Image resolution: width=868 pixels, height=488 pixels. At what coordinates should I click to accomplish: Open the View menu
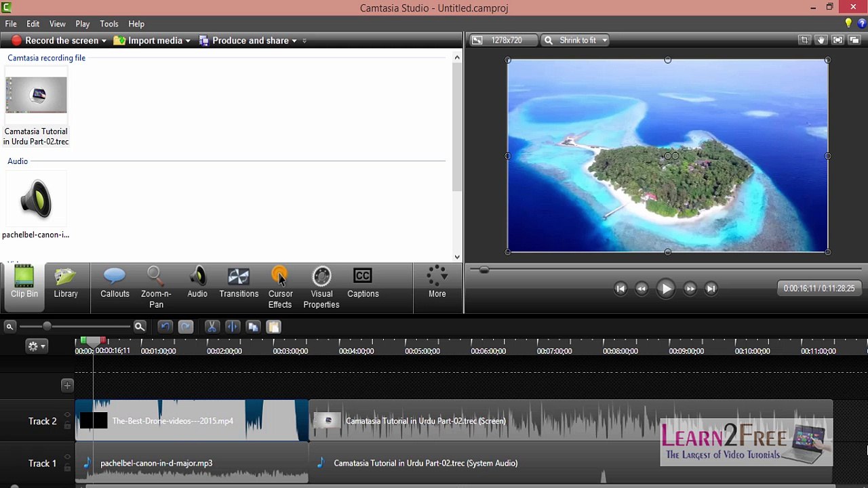(58, 24)
